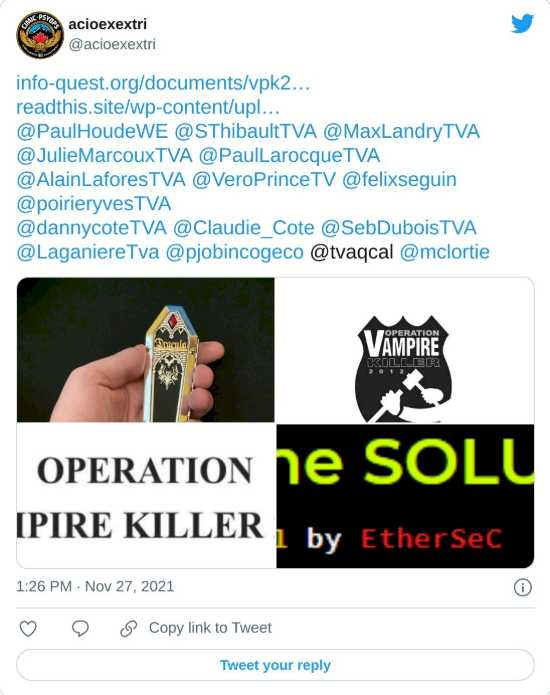Image resolution: width=550 pixels, height=695 pixels.
Task: View EtherSec SOLUTION image
Action: (405, 496)
